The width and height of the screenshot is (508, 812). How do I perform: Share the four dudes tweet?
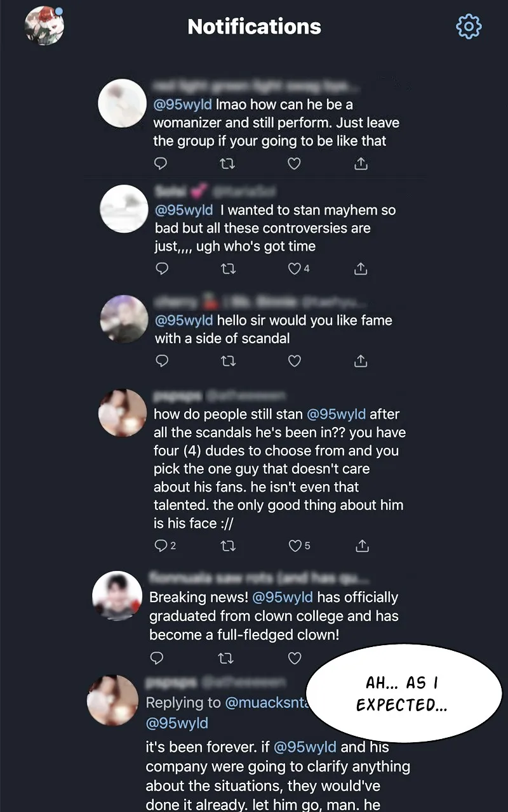point(362,546)
